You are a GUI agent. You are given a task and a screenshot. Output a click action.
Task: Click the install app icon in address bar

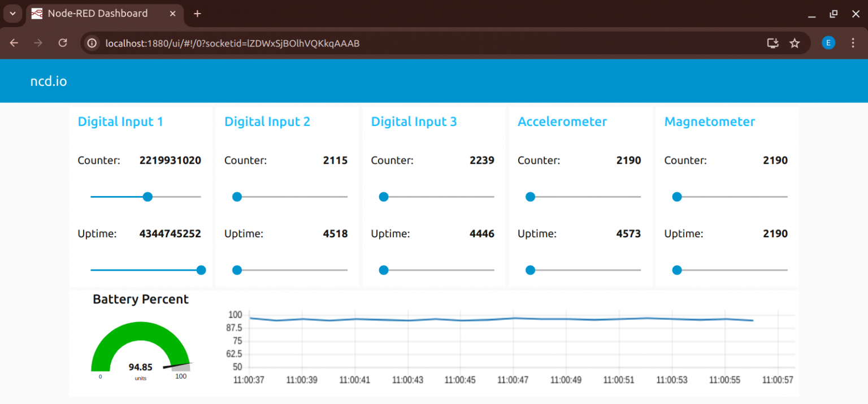[772, 43]
